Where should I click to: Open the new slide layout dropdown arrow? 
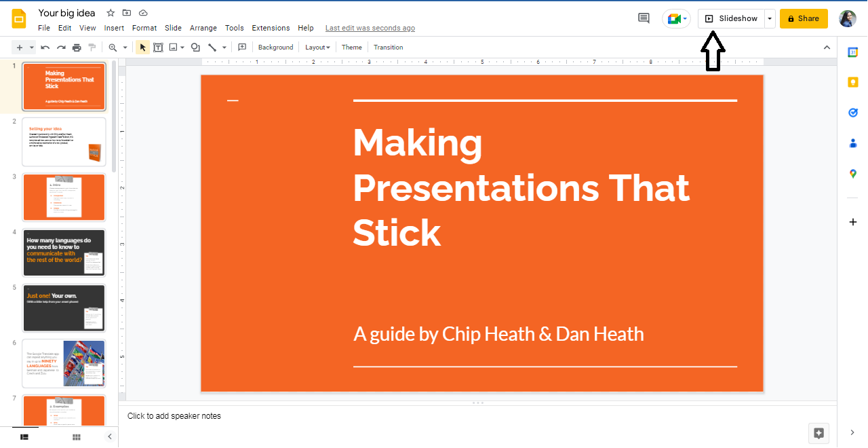point(31,48)
